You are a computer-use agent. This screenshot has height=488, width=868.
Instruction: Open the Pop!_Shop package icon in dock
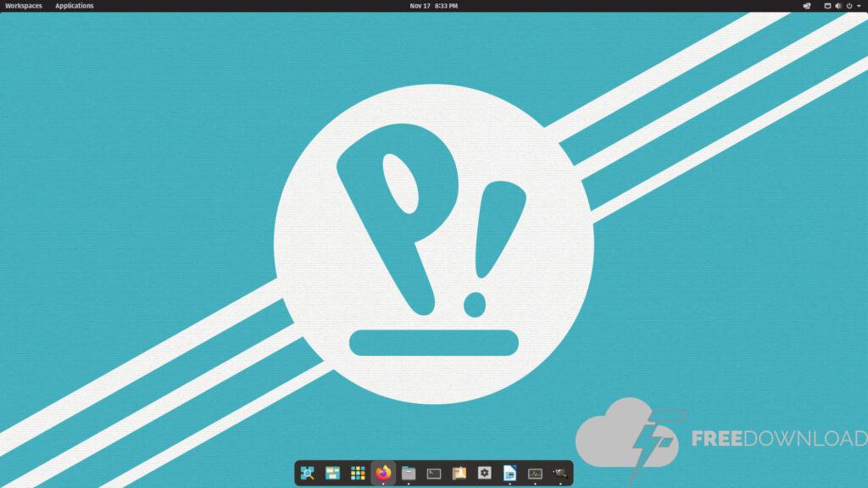click(x=459, y=473)
